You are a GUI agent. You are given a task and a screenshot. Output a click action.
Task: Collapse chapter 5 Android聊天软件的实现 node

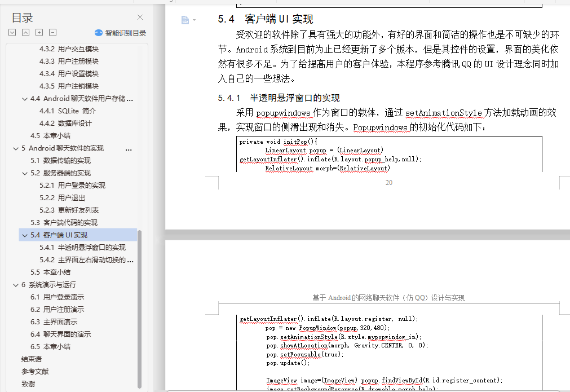(x=16, y=148)
